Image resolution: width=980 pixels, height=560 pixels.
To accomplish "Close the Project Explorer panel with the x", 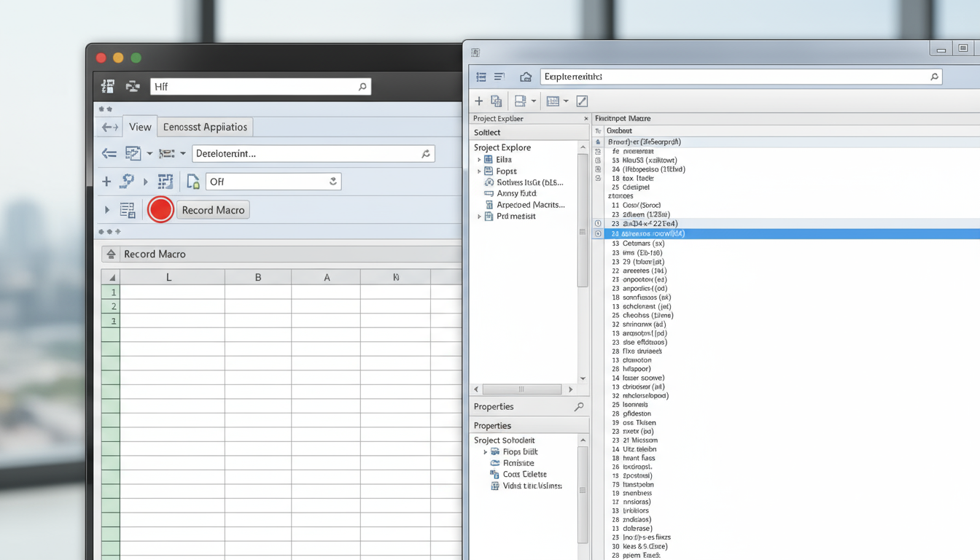I will 586,119.
